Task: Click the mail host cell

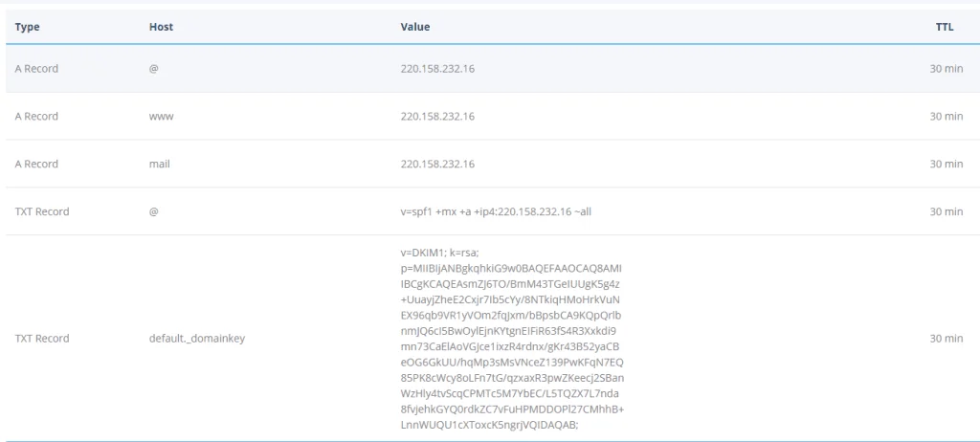Action: pos(160,164)
